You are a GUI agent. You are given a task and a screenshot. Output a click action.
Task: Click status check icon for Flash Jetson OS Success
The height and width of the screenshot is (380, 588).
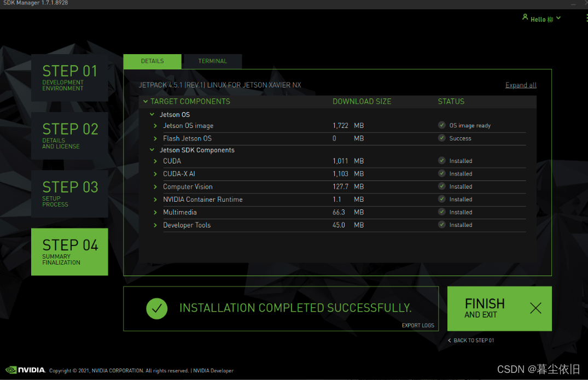click(x=442, y=138)
